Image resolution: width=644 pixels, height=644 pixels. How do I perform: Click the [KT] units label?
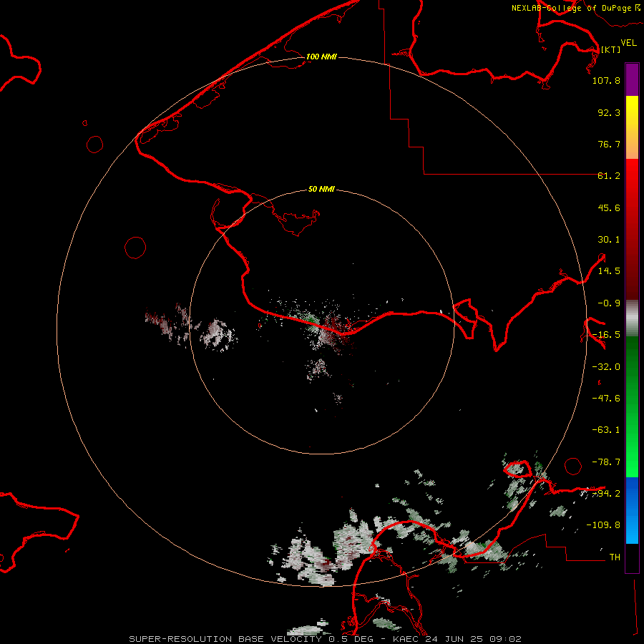pyautogui.click(x=610, y=49)
